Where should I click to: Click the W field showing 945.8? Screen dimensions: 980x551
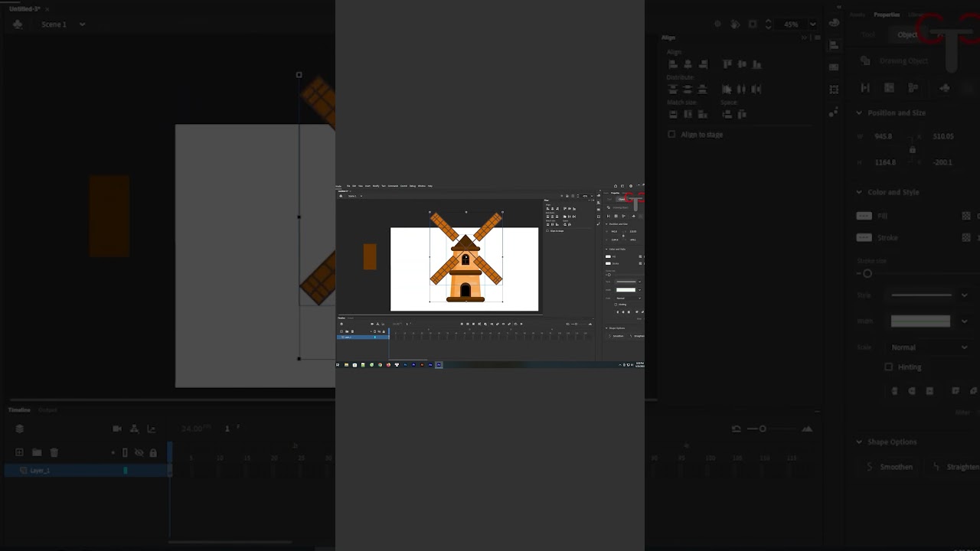coord(883,136)
